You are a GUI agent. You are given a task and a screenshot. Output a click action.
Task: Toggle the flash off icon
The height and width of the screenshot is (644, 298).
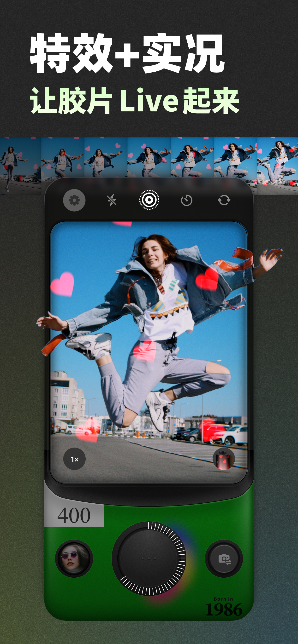(112, 200)
